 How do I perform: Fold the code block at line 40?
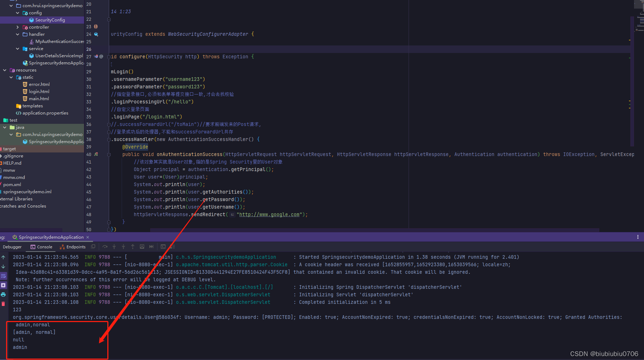(x=109, y=155)
